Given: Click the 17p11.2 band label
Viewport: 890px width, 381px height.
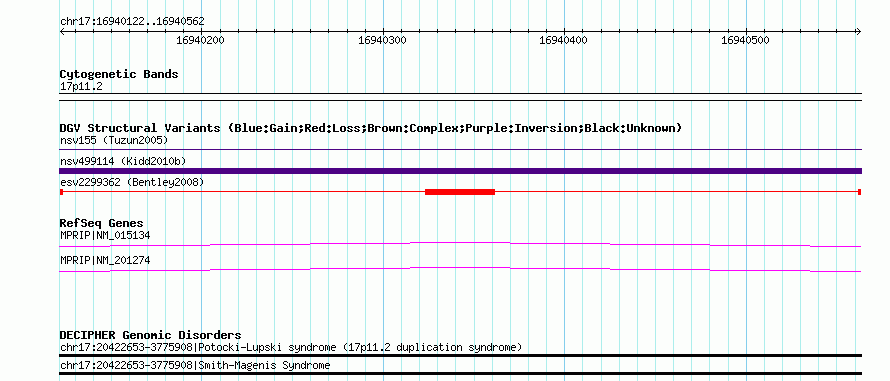Looking at the screenshot, I should point(81,87).
